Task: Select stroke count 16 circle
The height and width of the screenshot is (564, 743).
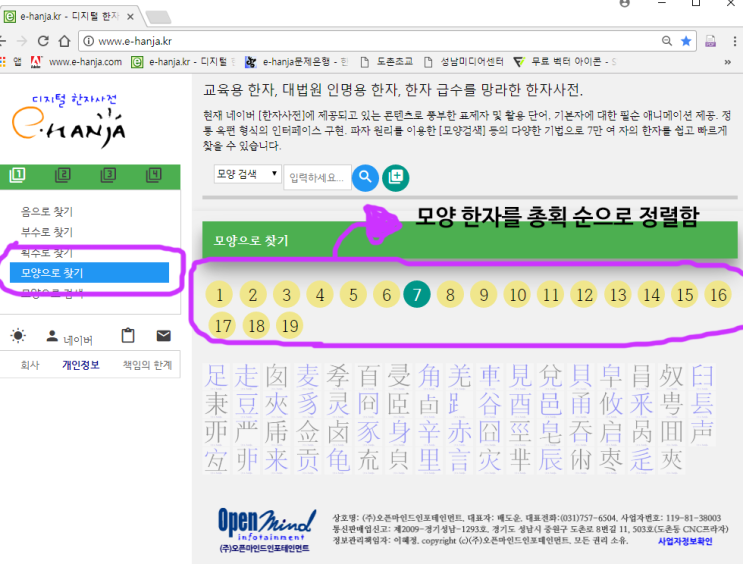Action: click(718, 294)
